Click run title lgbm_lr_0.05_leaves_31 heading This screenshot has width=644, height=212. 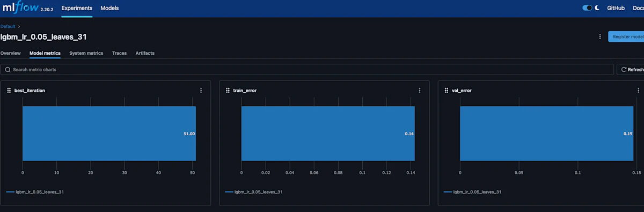pos(43,37)
